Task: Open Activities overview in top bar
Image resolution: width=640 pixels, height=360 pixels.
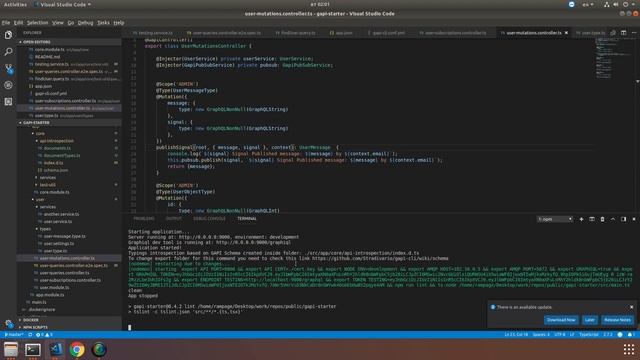Action: (15, 4)
